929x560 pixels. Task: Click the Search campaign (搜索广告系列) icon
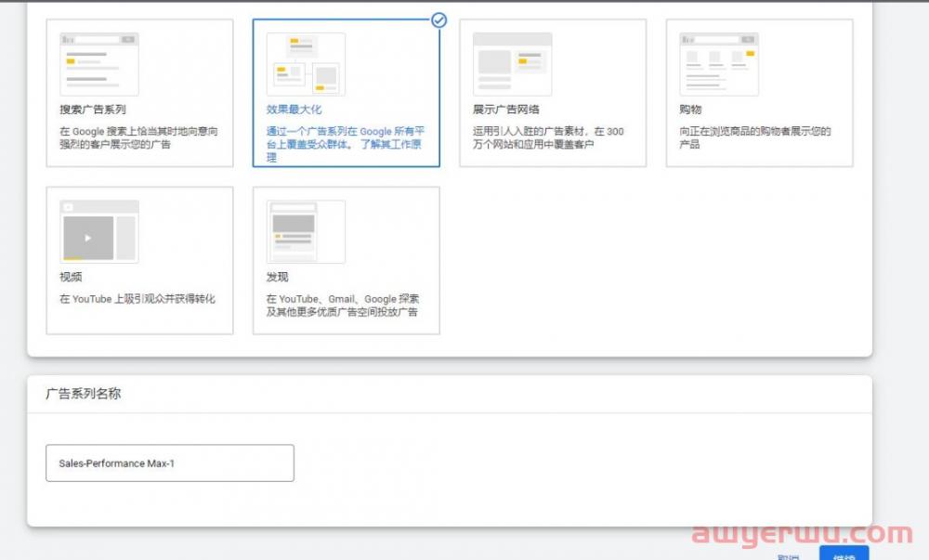[x=99, y=64]
